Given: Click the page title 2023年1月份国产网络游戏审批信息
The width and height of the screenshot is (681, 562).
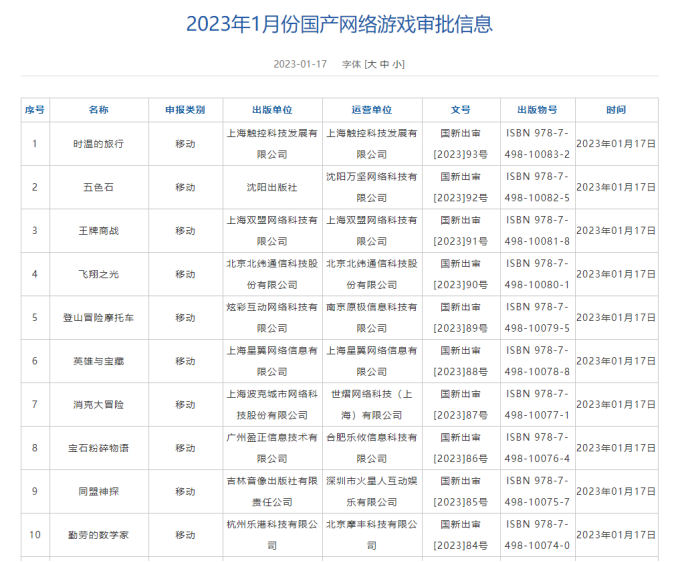Looking at the screenshot, I should [x=340, y=24].
